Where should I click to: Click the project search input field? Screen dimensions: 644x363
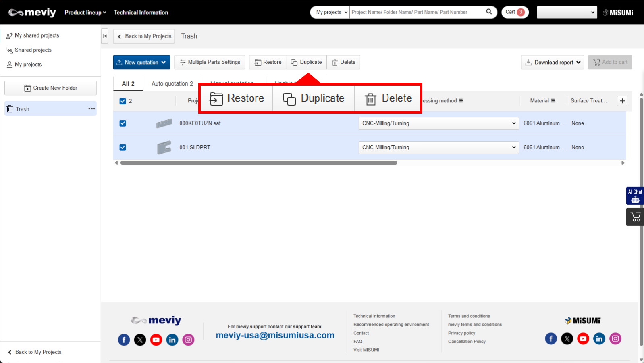point(416,12)
